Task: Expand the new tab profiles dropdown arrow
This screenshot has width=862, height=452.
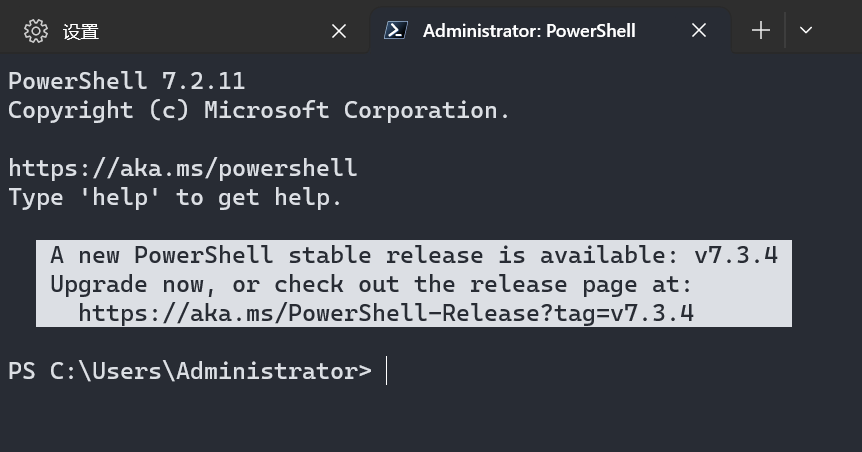Action: pos(806,30)
